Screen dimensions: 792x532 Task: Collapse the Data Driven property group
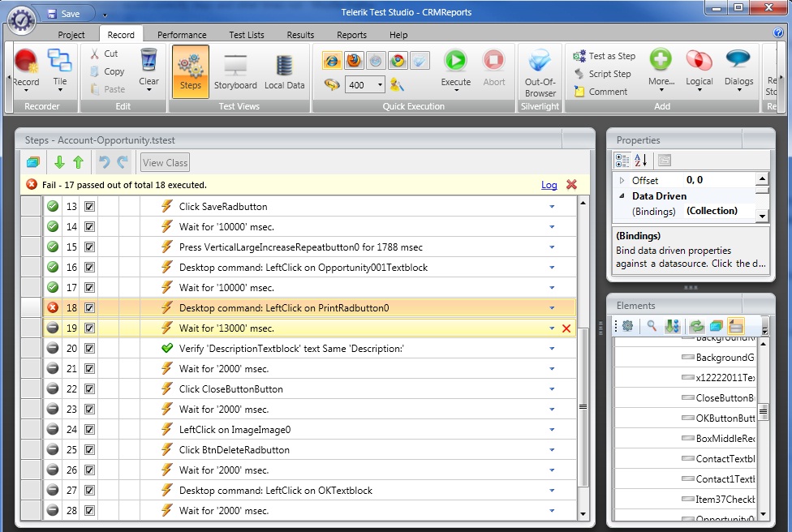pos(622,195)
